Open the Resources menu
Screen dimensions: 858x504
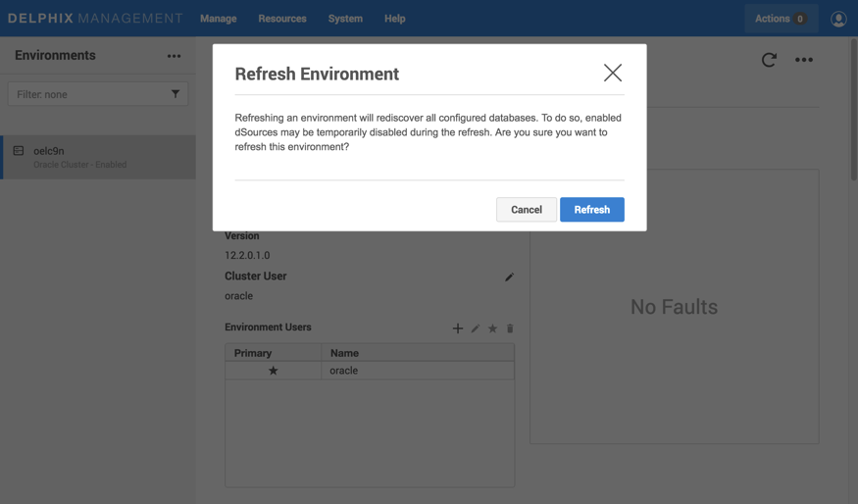tap(282, 19)
